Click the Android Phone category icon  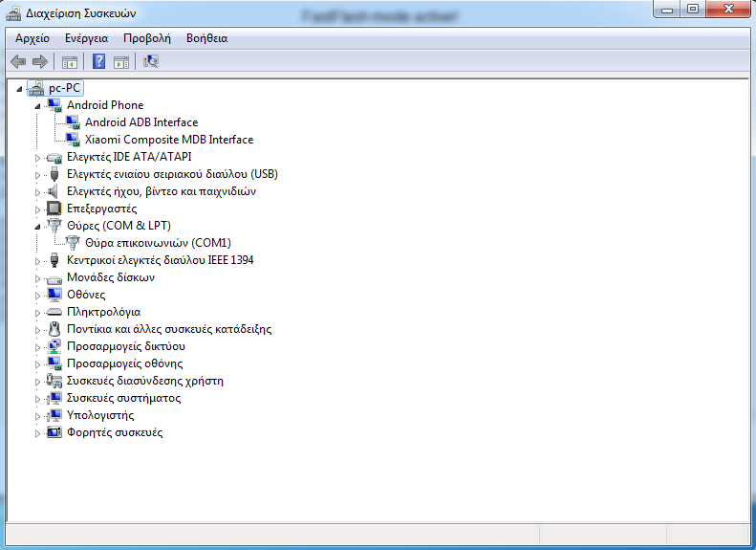[x=54, y=105]
